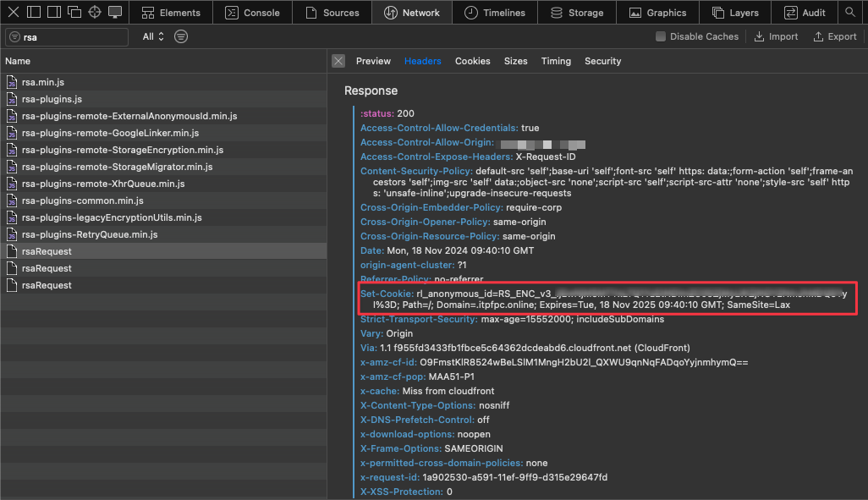This screenshot has width=868, height=500.
Task: Click the x-amz-cf-pop MAA51-P1 line
Action: 417,377
